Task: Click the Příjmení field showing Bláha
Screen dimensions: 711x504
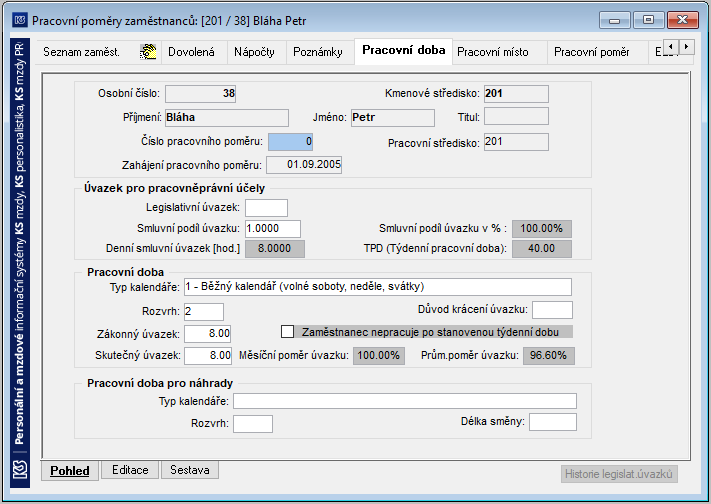Action: (x=227, y=117)
